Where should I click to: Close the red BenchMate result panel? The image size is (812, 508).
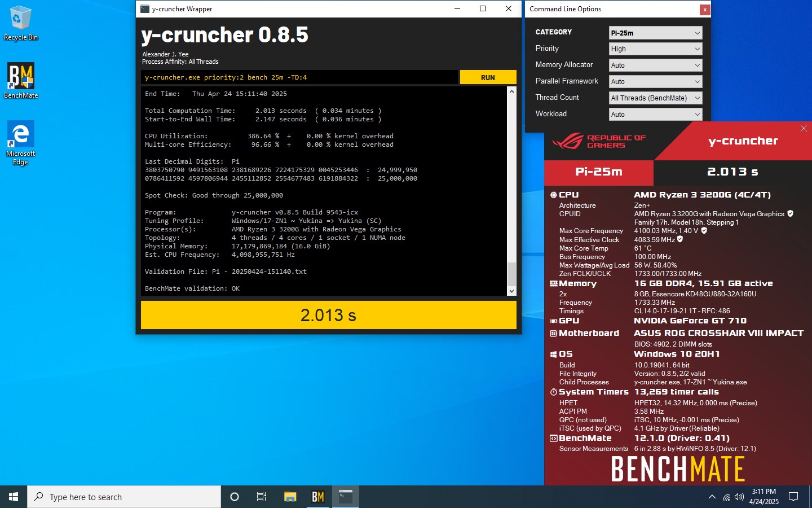[804, 129]
